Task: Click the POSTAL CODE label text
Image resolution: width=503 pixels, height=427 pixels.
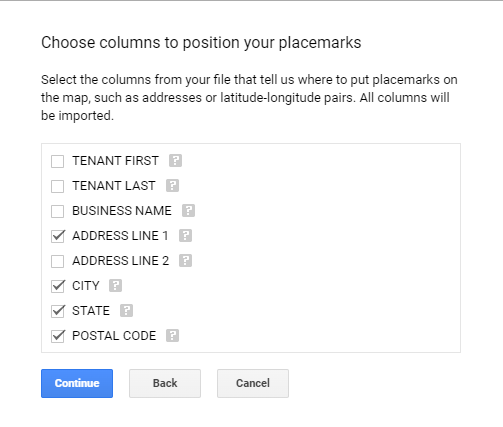Action: pos(114,336)
